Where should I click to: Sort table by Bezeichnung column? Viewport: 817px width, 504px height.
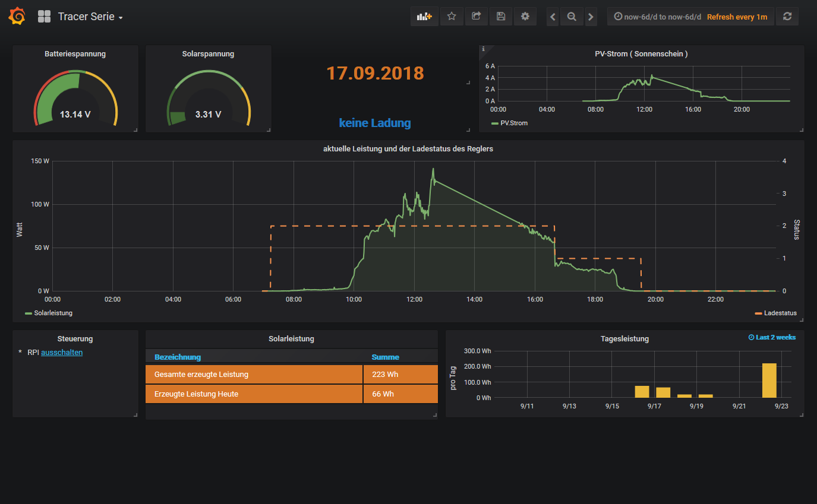(178, 357)
